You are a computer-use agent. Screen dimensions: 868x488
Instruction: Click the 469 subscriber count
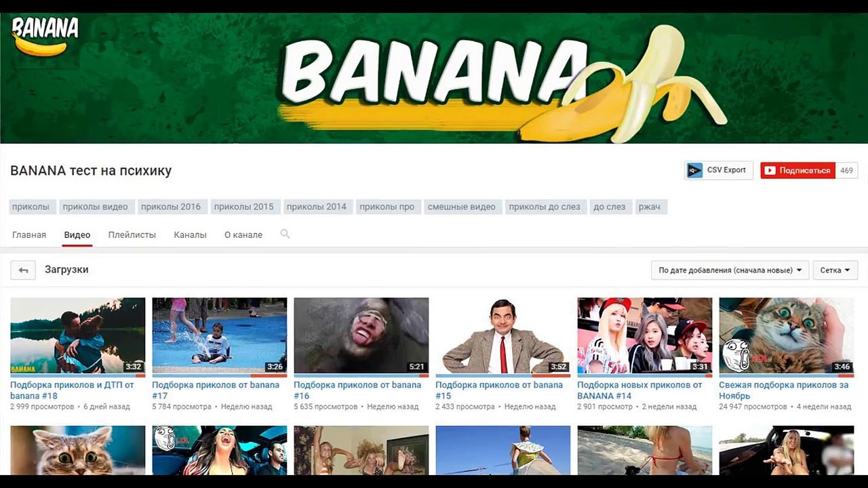point(847,171)
